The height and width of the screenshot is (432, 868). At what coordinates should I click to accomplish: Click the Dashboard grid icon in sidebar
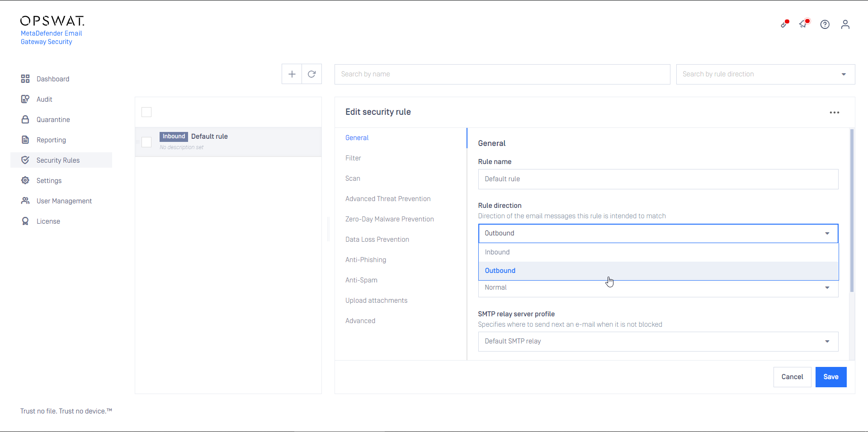point(25,79)
